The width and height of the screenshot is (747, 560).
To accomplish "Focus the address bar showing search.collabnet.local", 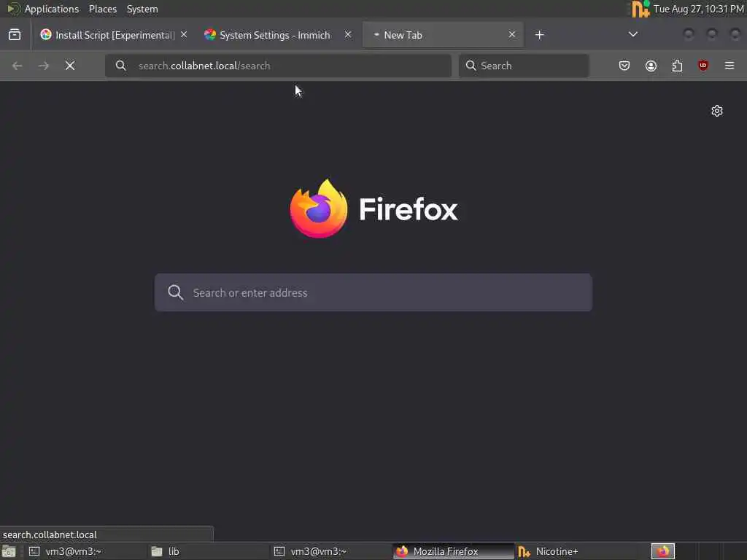I will [278, 66].
